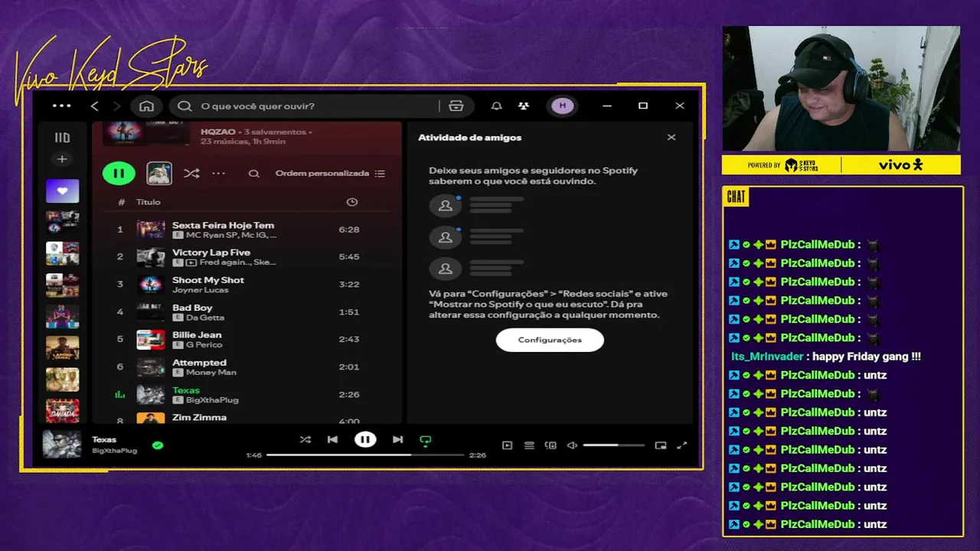This screenshot has width=980, height=551.
Task: Pause with the white player button
Action: point(365,439)
